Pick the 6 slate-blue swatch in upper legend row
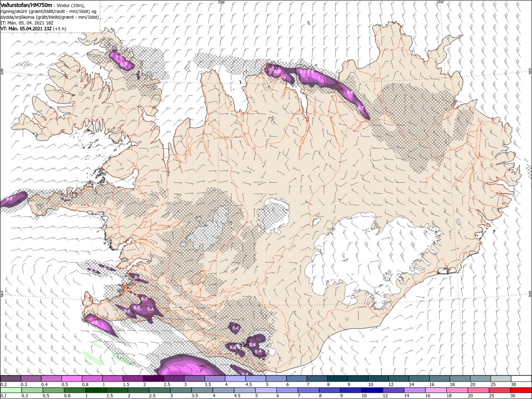 pos(297,379)
